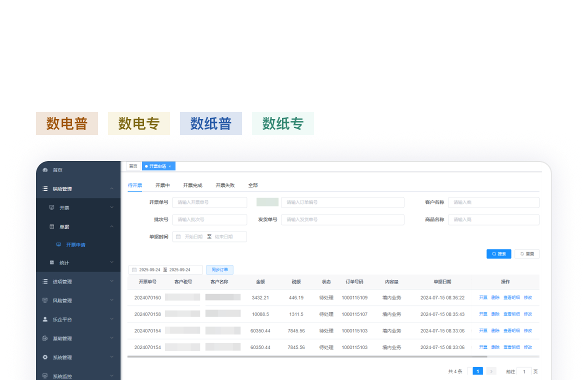Image resolution: width=588 pixels, height=380 pixels.
Task: Focus the 请输入订单编号 input field
Action: click(343, 202)
